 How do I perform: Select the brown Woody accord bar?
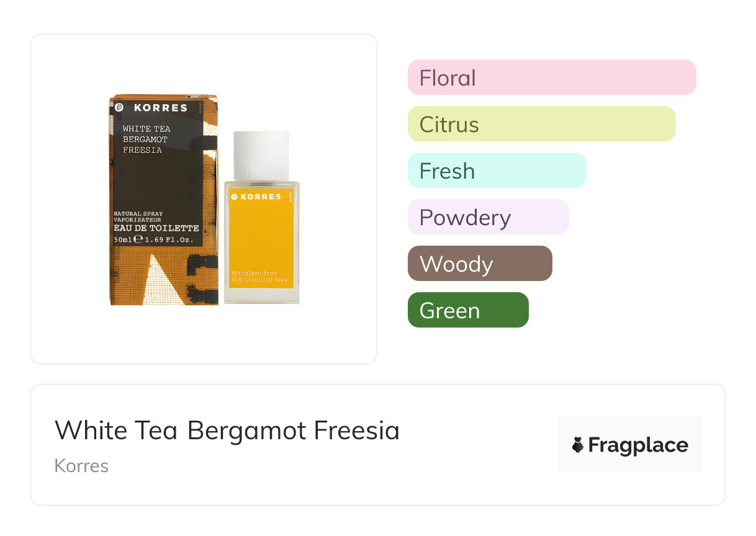(x=479, y=264)
